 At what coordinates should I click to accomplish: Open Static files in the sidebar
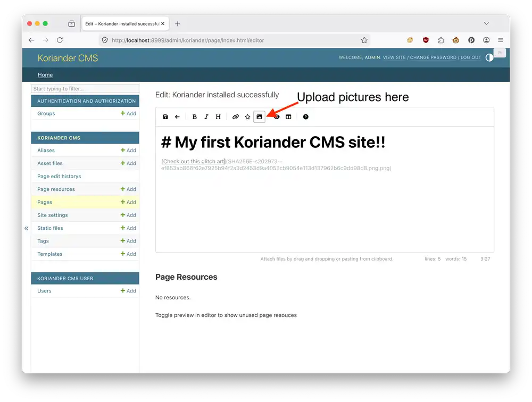[x=50, y=228]
